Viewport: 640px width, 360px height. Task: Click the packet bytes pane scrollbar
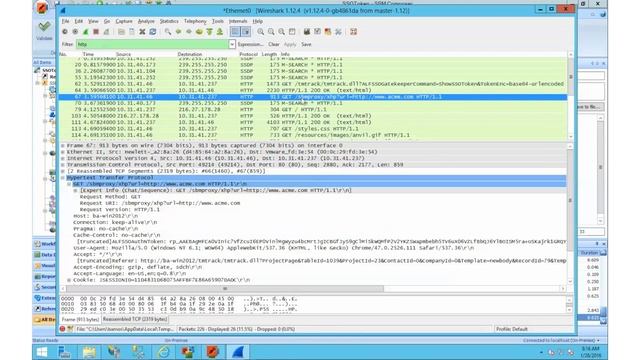[570, 304]
